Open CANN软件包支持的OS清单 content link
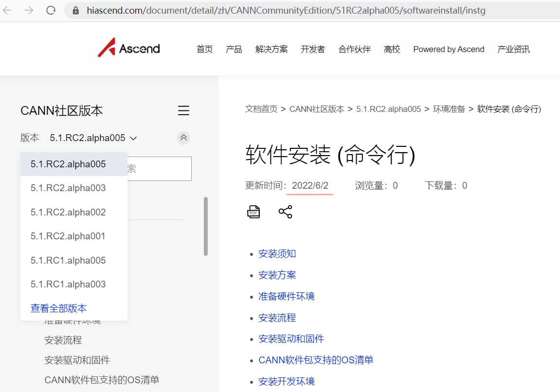 point(316,360)
